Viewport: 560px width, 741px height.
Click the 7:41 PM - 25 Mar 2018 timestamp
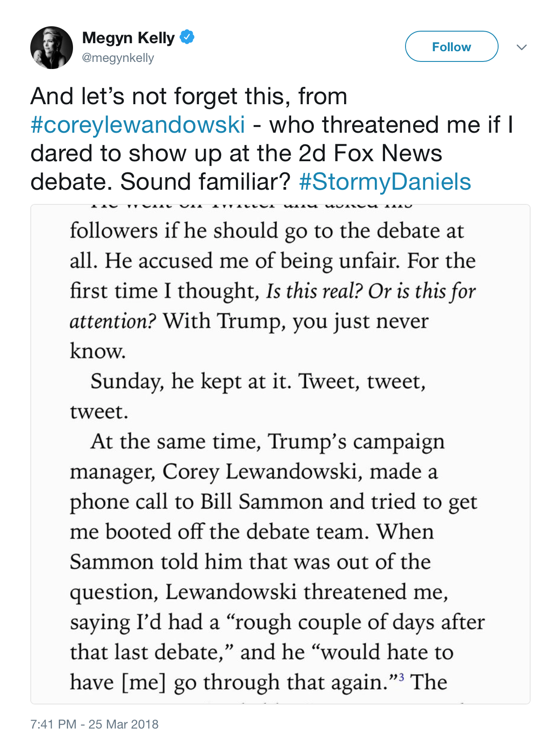94,724
